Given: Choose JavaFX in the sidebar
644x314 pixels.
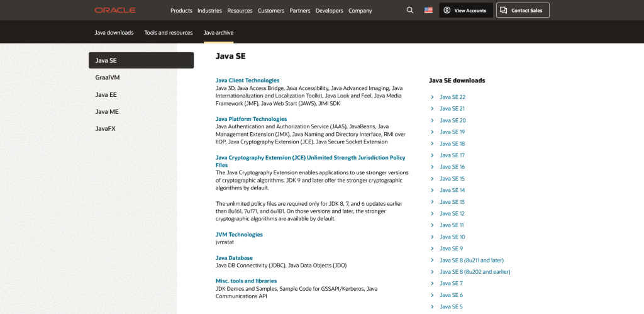Looking at the screenshot, I should tap(106, 128).
